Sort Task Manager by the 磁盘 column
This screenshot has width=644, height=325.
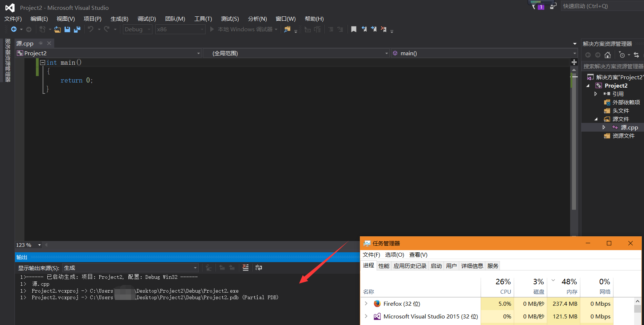pyautogui.click(x=530, y=286)
